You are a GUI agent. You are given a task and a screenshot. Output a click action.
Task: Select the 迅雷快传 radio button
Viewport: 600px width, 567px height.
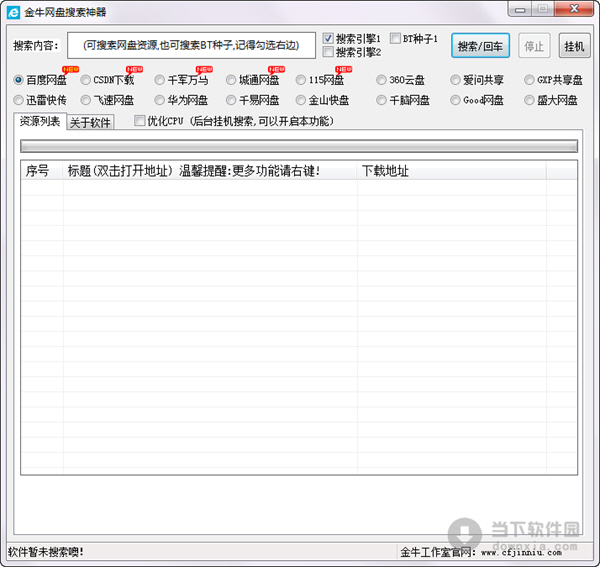19,100
